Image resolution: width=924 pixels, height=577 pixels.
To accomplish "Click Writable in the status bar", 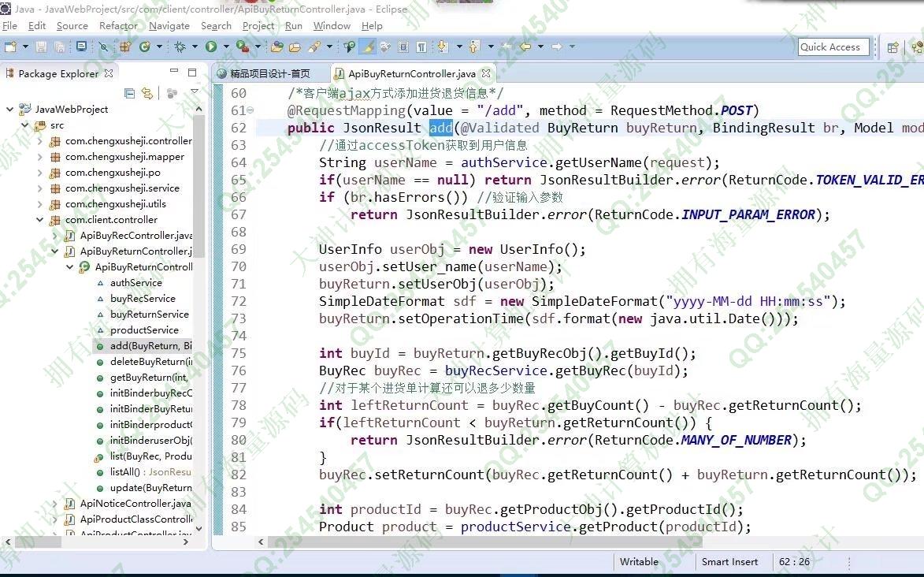I will (x=639, y=562).
